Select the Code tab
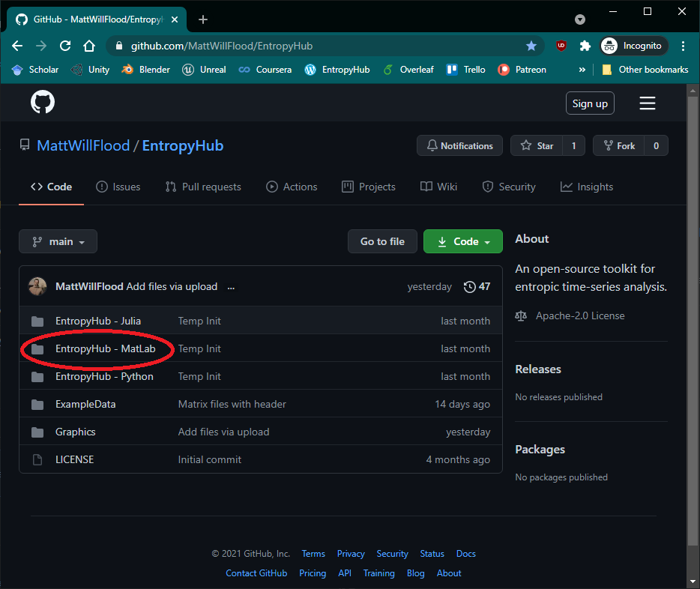The image size is (700, 589). (52, 187)
